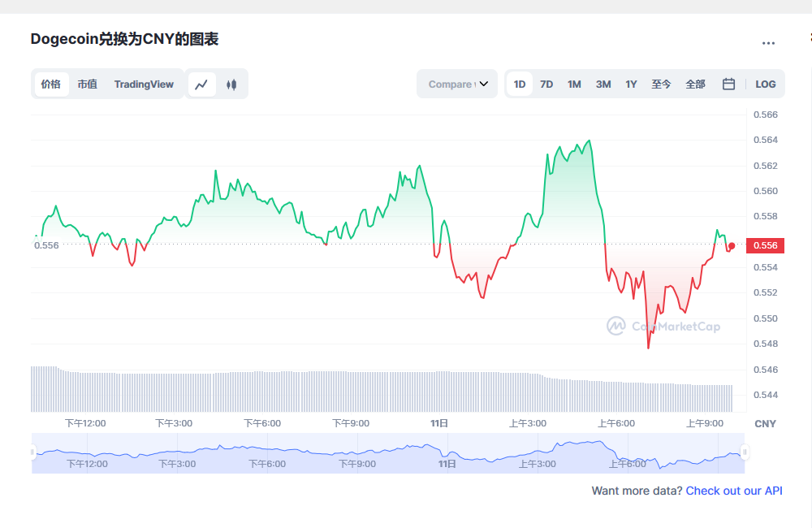Click the 上午9:00 label on main time axis
This screenshot has height=528, width=812.
(x=705, y=423)
